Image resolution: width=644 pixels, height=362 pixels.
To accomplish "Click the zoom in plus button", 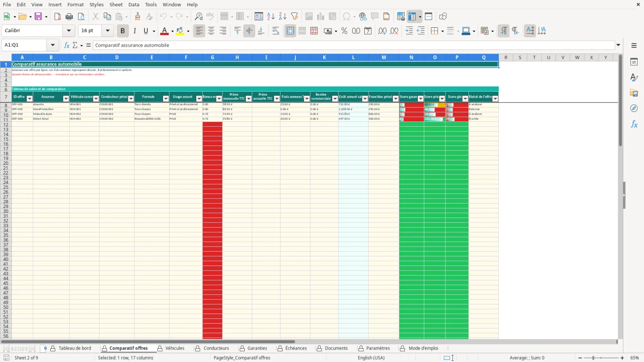I will pos(622,358).
